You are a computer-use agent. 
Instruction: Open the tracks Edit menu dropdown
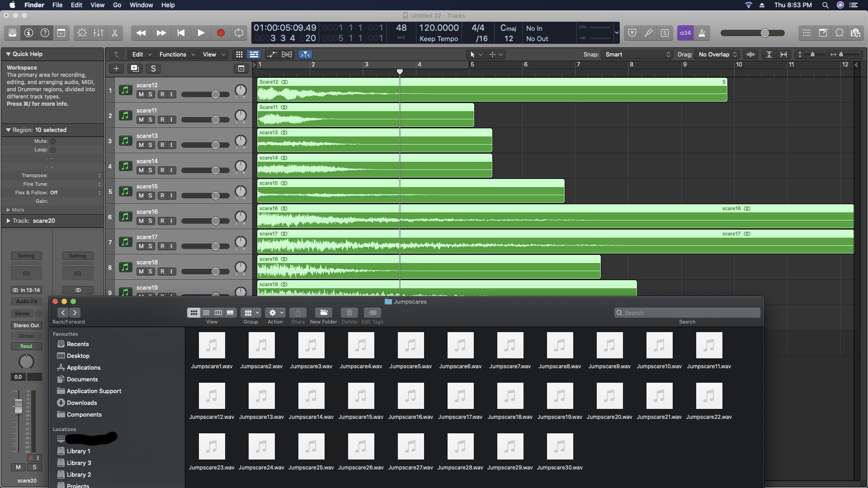142,55
